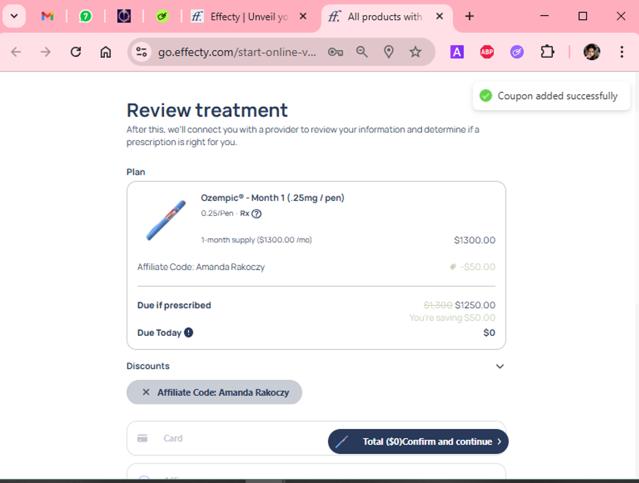Viewport: 639px width, 483px height.
Task: Open the green question-mark pinned tab
Action: click(86, 16)
